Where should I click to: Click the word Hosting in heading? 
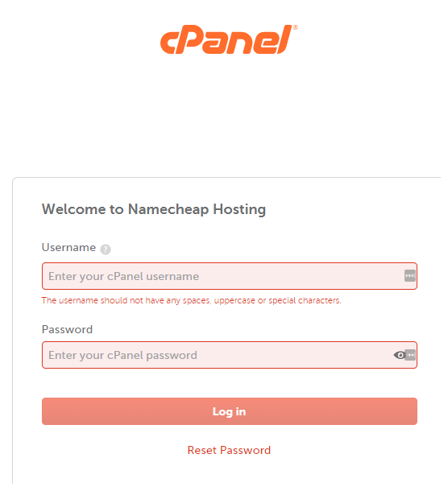239,210
